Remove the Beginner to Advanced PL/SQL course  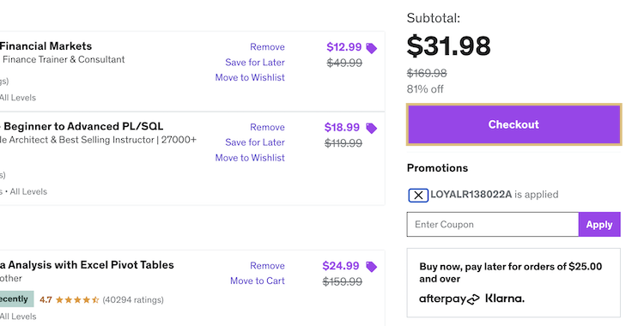(x=267, y=127)
